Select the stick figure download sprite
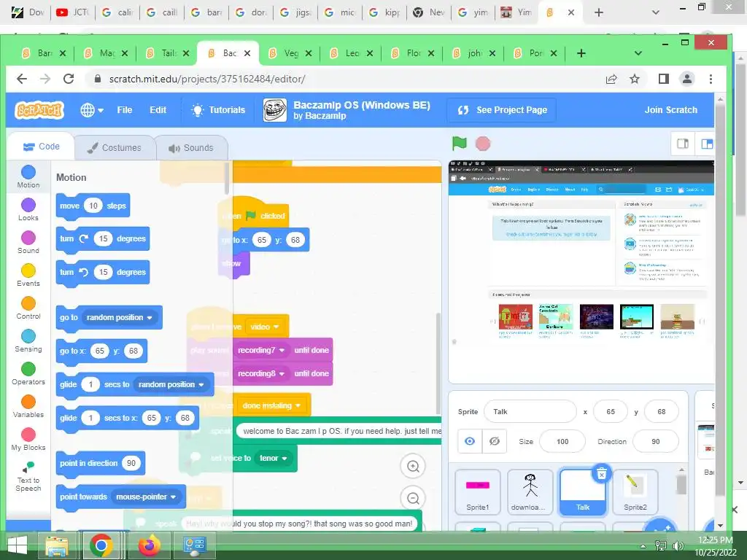This screenshot has height=560, width=747. click(530, 492)
